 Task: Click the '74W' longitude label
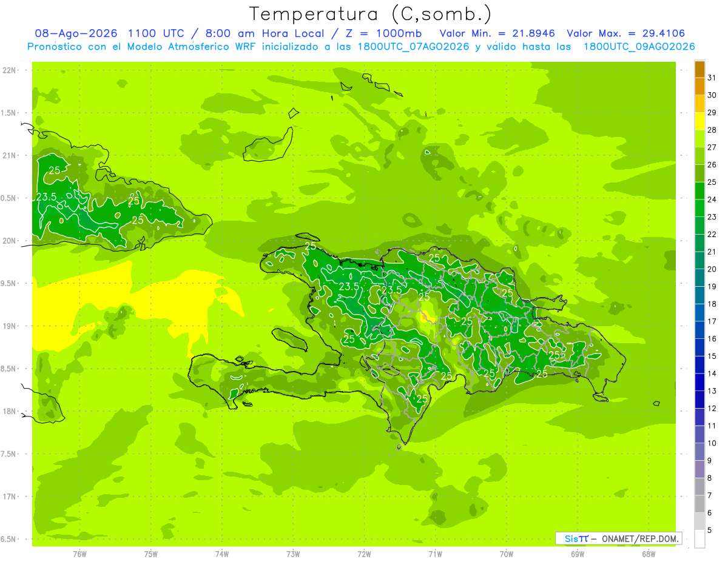coord(222,554)
